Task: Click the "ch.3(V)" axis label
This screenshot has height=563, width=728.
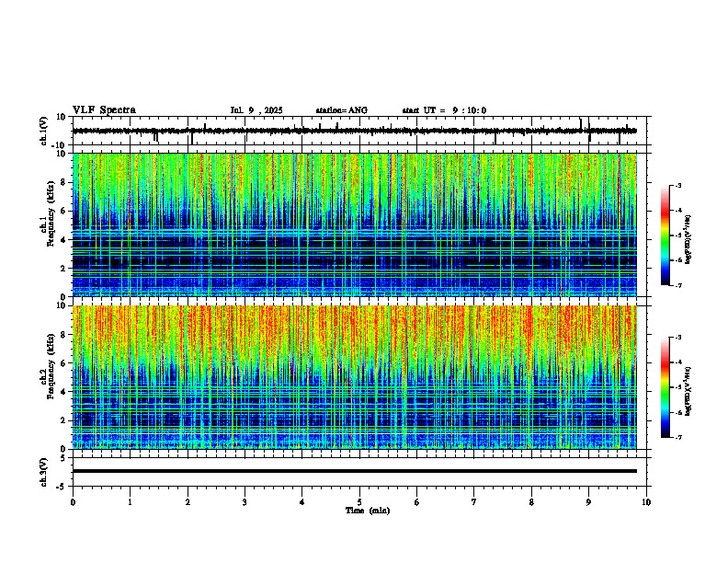Action: click(44, 472)
